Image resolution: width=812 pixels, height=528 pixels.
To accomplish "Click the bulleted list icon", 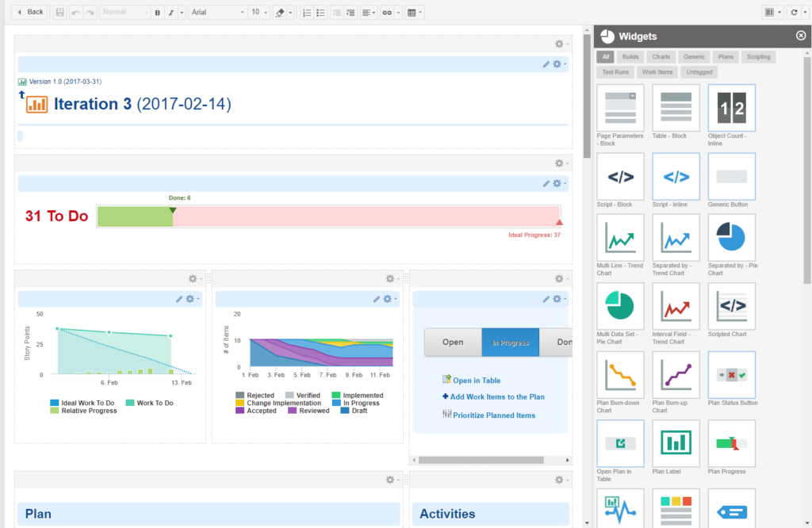I will click(x=322, y=12).
